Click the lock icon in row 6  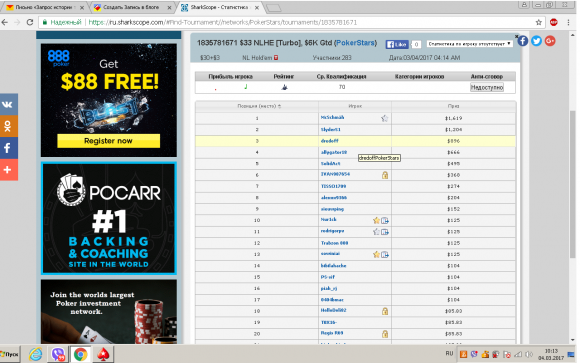(x=385, y=175)
